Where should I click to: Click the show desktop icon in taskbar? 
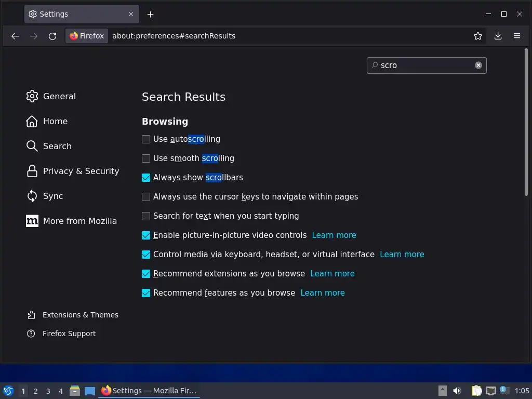coord(89,391)
